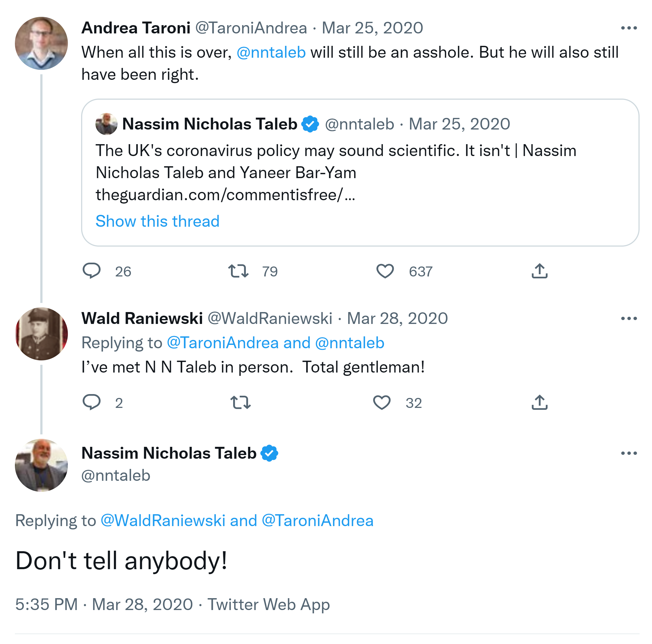Reply to Wald Raniewski's tweet

click(x=91, y=402)
